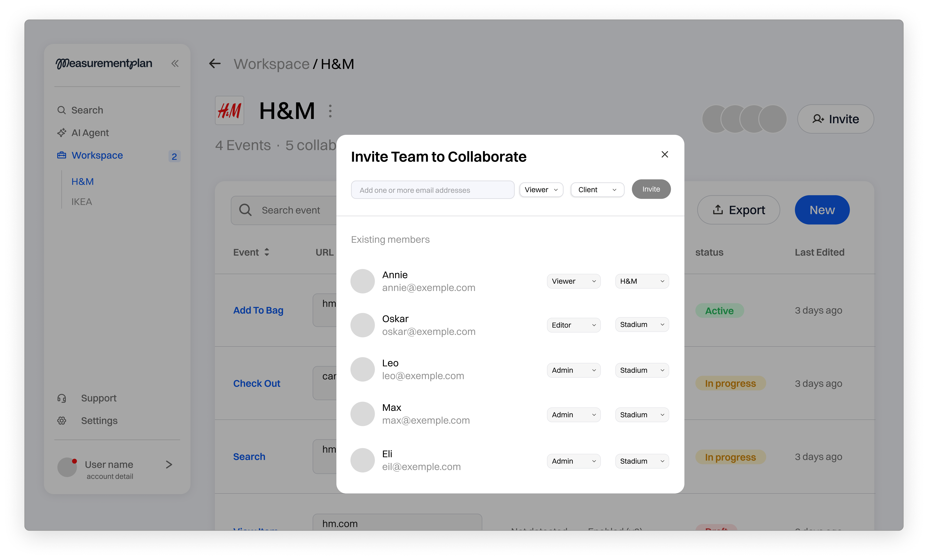The image size is (928, 560).
Task: Sort by the Event column arrows
Action: (x=267, y=252)
